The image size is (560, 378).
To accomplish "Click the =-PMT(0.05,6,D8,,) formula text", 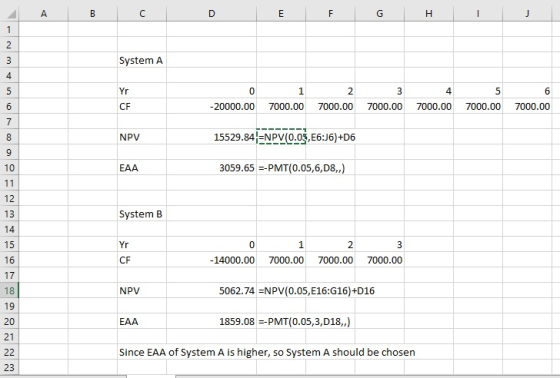I will tap(302, 168).
